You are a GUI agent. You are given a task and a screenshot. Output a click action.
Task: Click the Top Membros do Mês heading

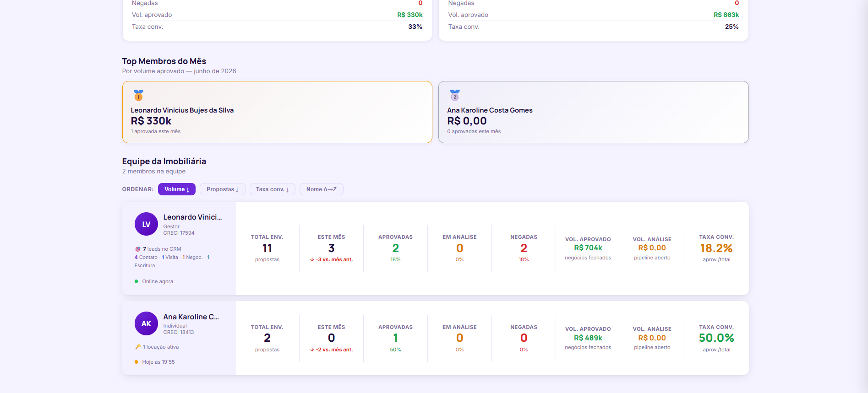164,61
